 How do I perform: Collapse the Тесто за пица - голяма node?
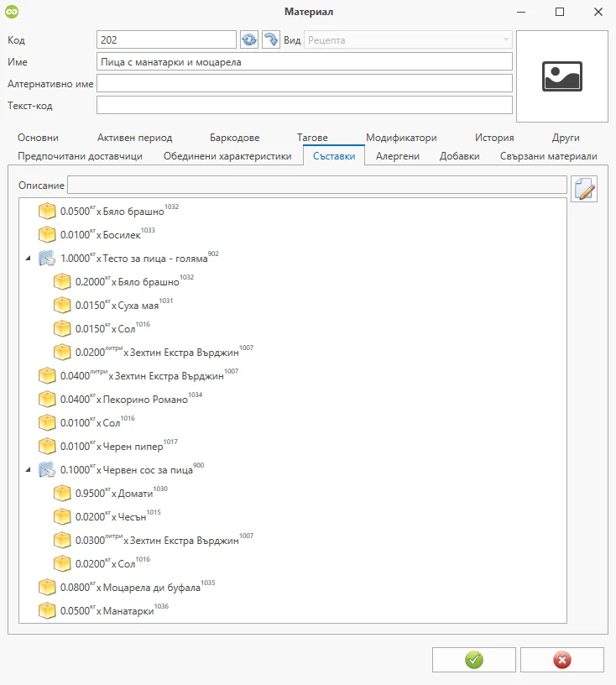(x=29, y=258)
